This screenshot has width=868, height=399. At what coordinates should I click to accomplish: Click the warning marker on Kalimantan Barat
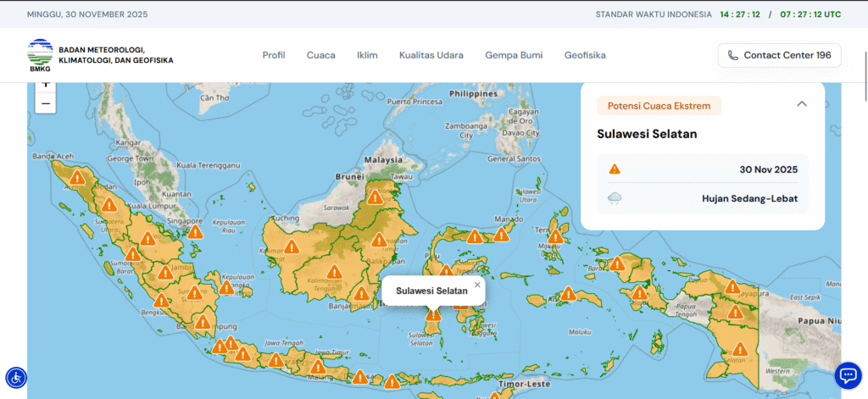[291, 247]
